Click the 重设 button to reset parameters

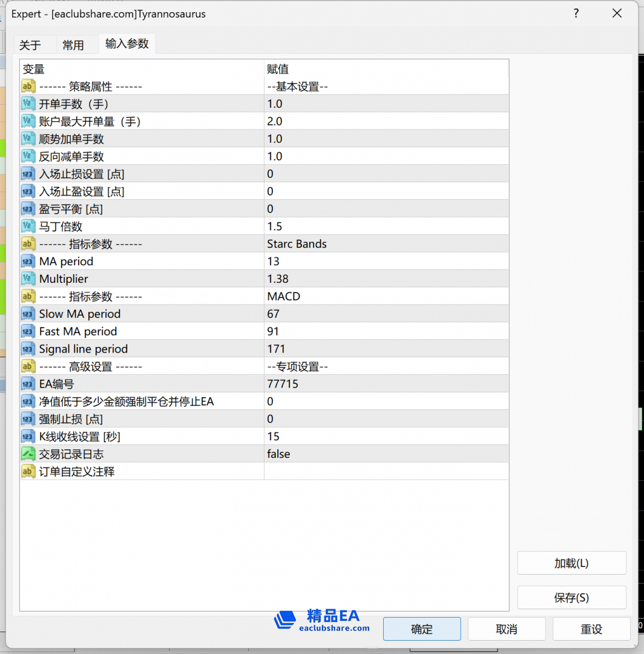coord(591,629)
